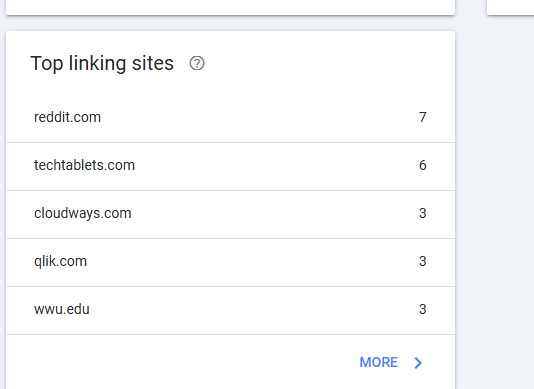Open the wwu.edu linking site entry
Screen dimensions: 534x389
point(231,311)
